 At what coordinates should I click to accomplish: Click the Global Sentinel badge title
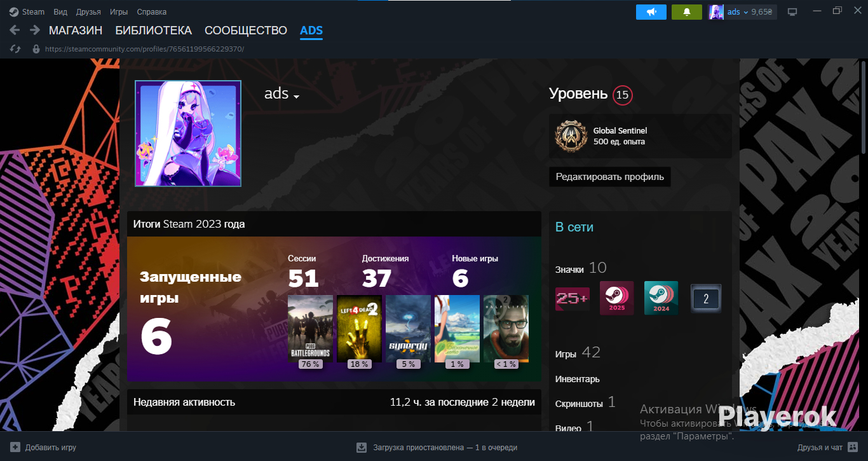[620, 130]
